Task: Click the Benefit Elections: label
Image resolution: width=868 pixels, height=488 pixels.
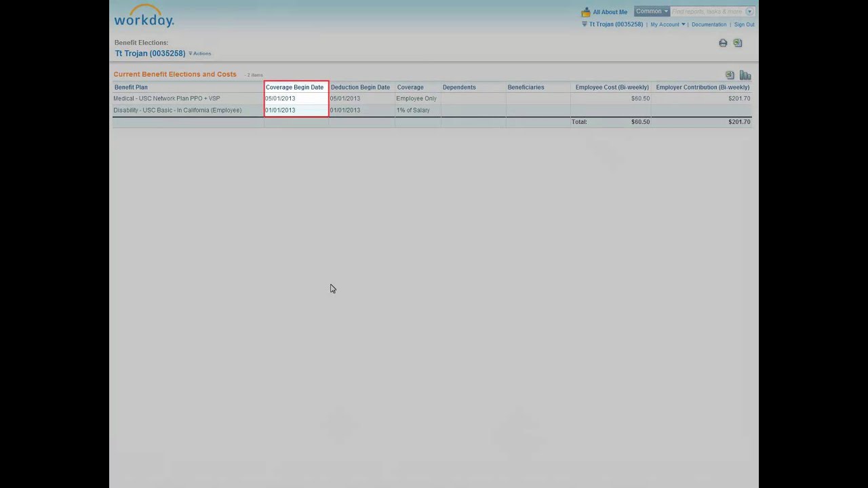Action: [x=141, y=43]
